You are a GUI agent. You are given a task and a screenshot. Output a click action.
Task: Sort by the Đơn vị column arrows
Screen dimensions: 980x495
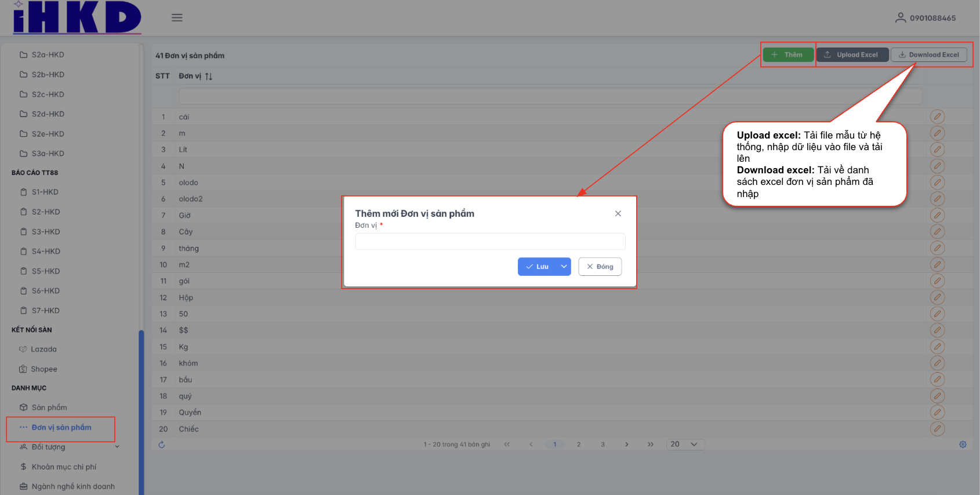click(209, 77)
